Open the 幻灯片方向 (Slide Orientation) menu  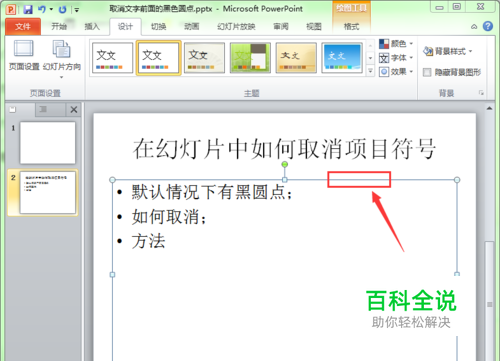click(62, 59)
